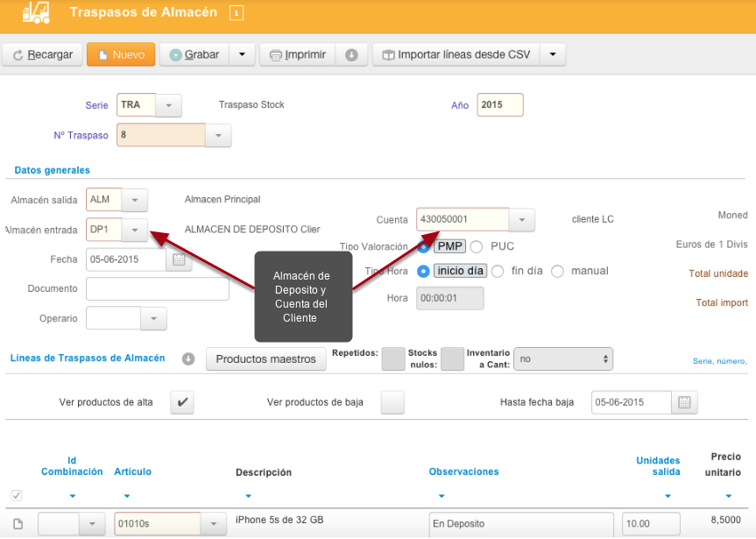Sort by the Observaciones column header
Screen dimensions: 756x539
(463, 472)
